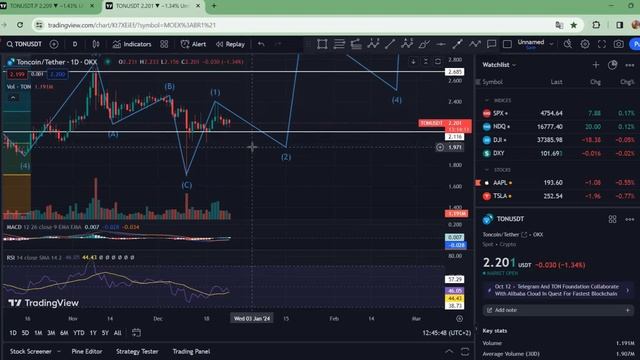This screenshot has width=640, height=360.
Task: Switch to 5D time range
Action: coord(25,333)
